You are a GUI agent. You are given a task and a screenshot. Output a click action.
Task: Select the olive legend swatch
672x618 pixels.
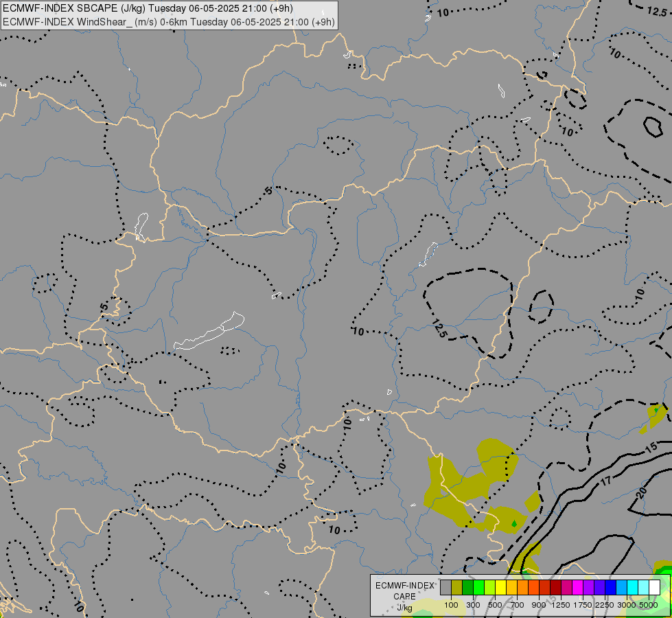click(x=457, y=588)
